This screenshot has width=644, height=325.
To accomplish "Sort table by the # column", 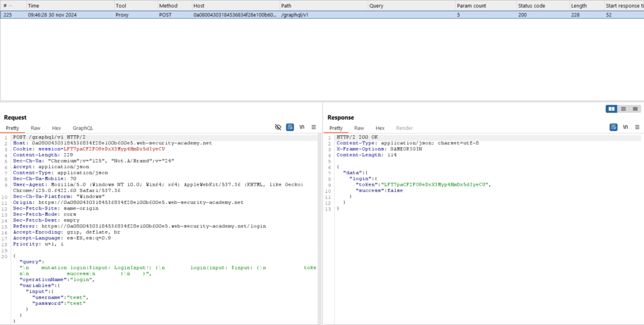I will (x=6, y=5).
